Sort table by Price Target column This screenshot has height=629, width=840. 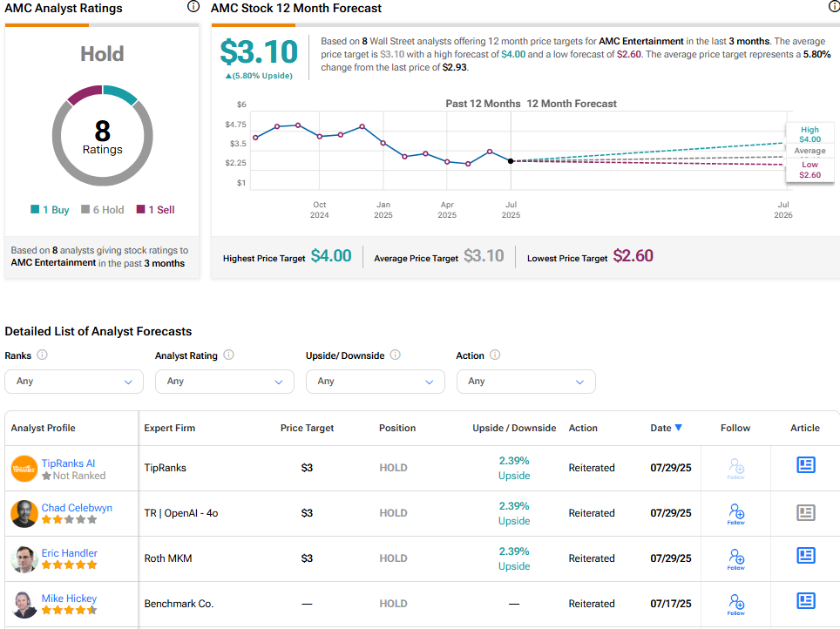(x=307, y=428)
